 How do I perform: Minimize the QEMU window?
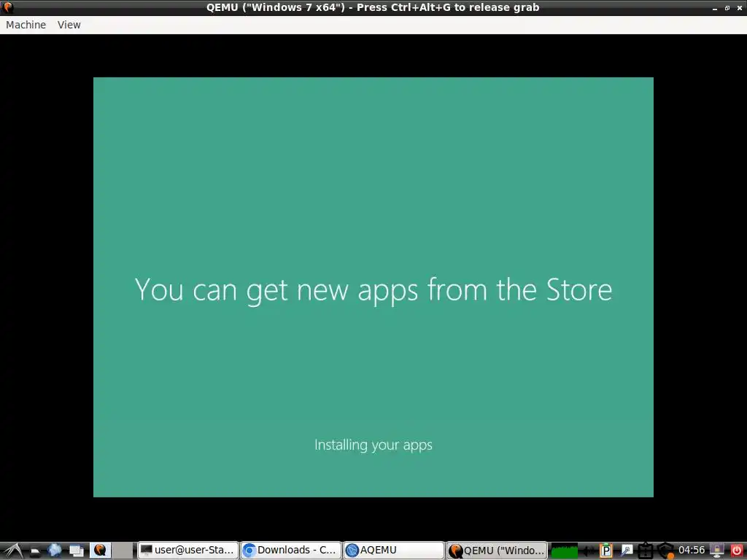715,8
